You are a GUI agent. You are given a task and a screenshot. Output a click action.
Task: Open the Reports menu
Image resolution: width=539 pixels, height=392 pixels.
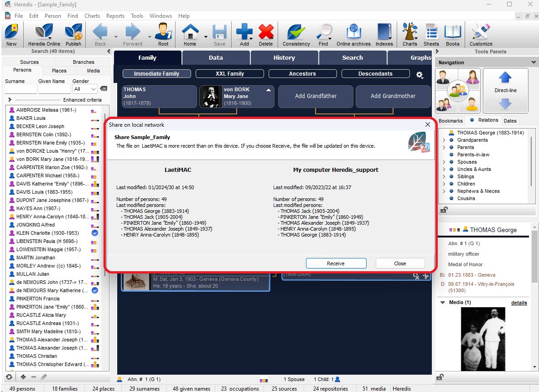click(x=115, y=16)
